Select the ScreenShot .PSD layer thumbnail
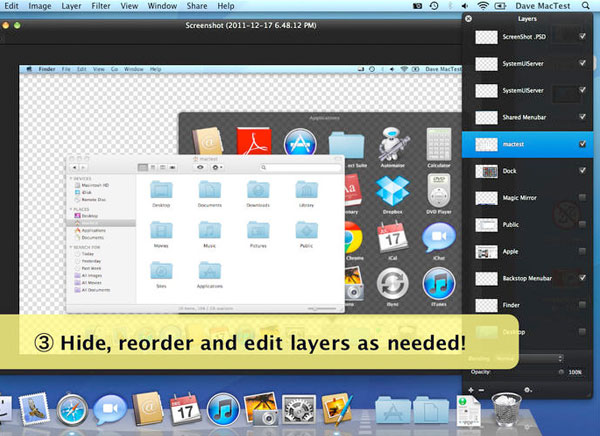 click(486, 37)
